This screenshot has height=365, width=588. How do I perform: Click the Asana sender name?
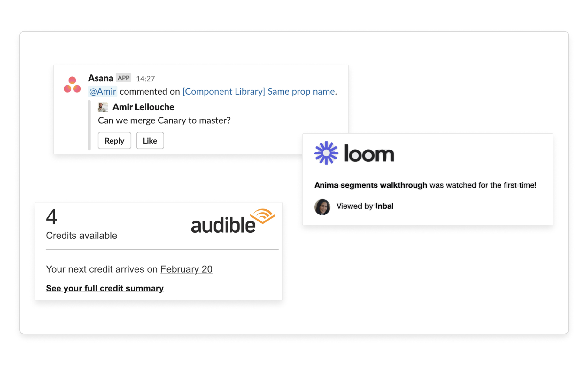click(101, 78)
